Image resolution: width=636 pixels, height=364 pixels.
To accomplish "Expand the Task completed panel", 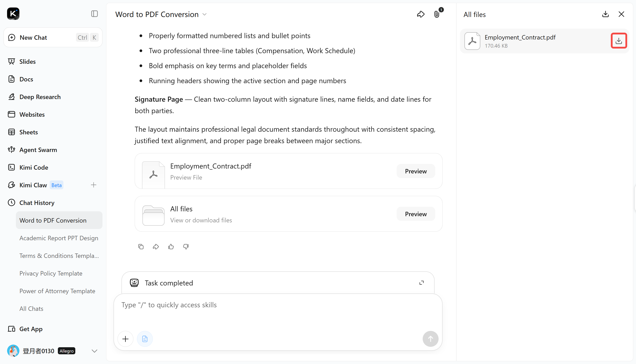I will 421,283.
